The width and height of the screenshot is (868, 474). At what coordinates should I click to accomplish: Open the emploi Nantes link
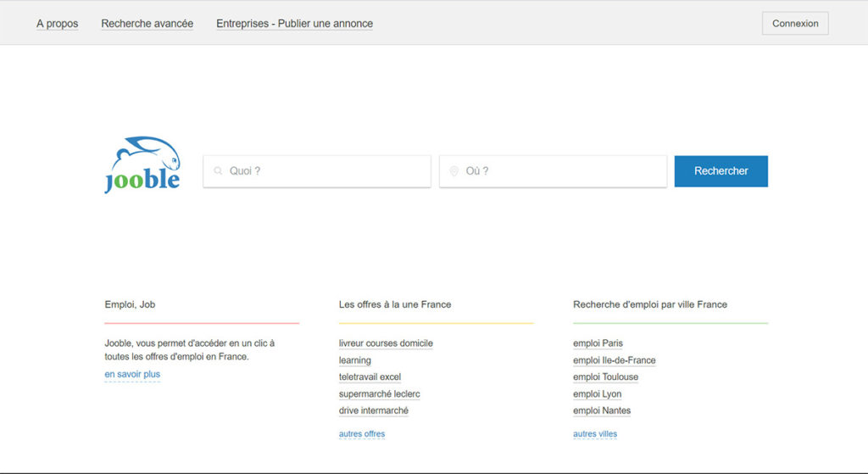(602, 410)
